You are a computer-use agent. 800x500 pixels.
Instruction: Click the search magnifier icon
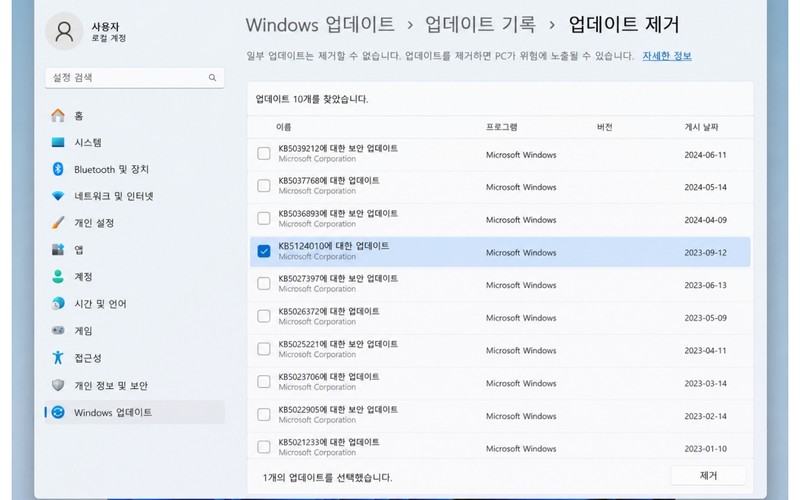212,78
